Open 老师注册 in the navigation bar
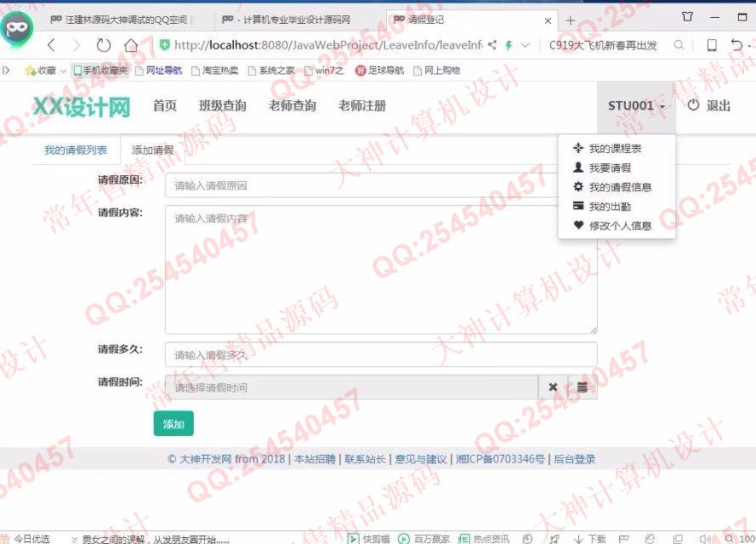Image resolution: width=756 pixels, height=544 pixels. click(x=362, y=106)
